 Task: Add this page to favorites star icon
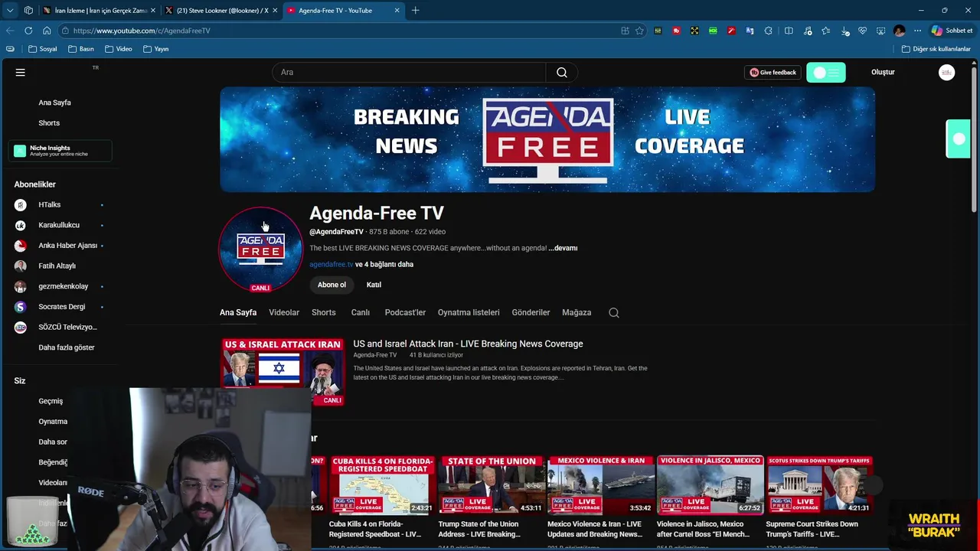coord(639,31)
